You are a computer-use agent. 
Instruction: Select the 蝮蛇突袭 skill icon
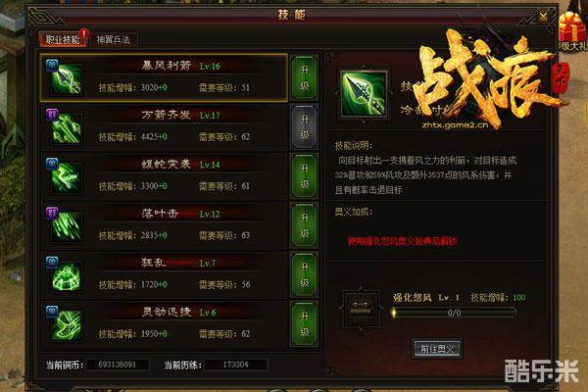point(67,177)
